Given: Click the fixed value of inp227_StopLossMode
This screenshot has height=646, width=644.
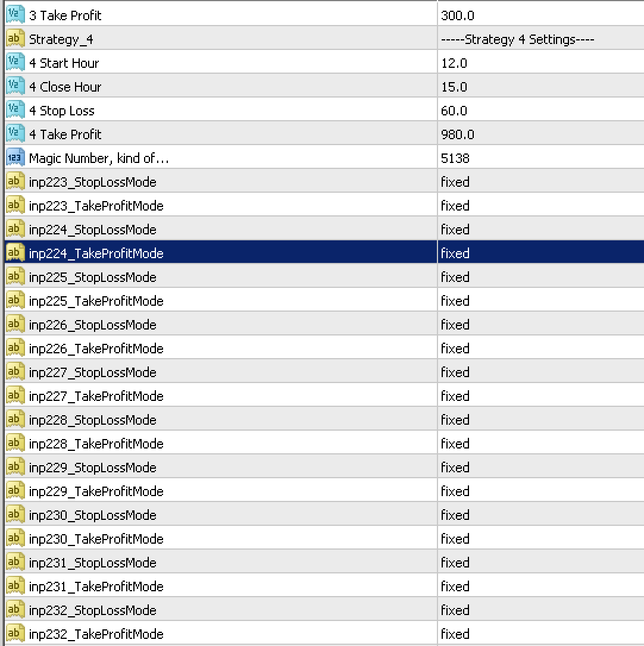Looking at the screenshot, I should [x=455, y=372].
